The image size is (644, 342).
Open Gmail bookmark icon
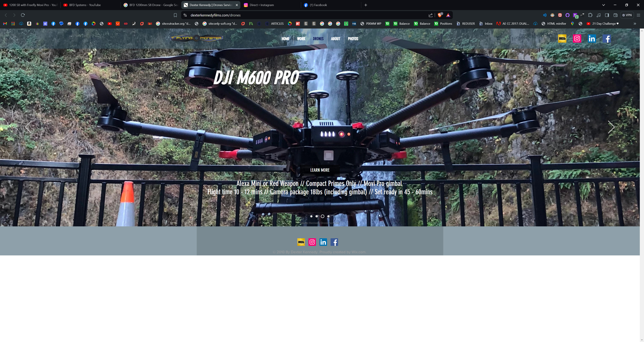[5, 23]
